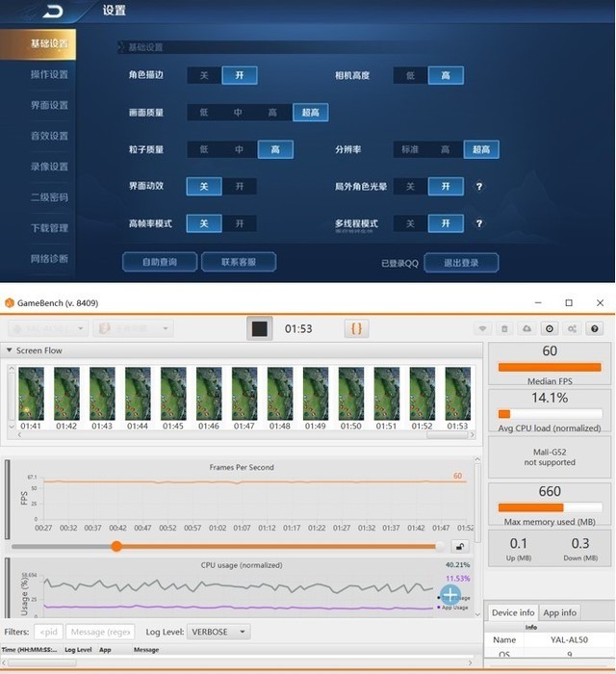Select 标准 for 分辨率
The width and height of the screenshot is (616, 674).
click(x=410, y=149)
